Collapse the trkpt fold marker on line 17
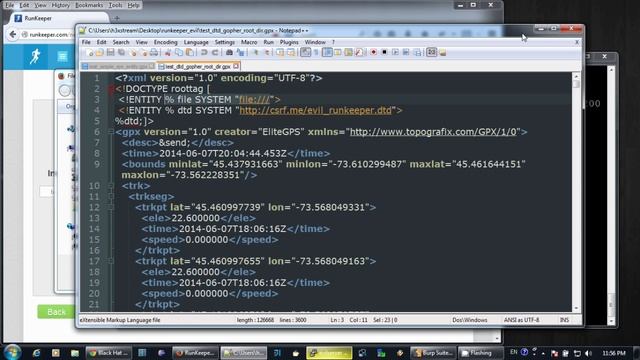Image resolution: width=640 pixels, height=360 pixels. click(111, 261)
